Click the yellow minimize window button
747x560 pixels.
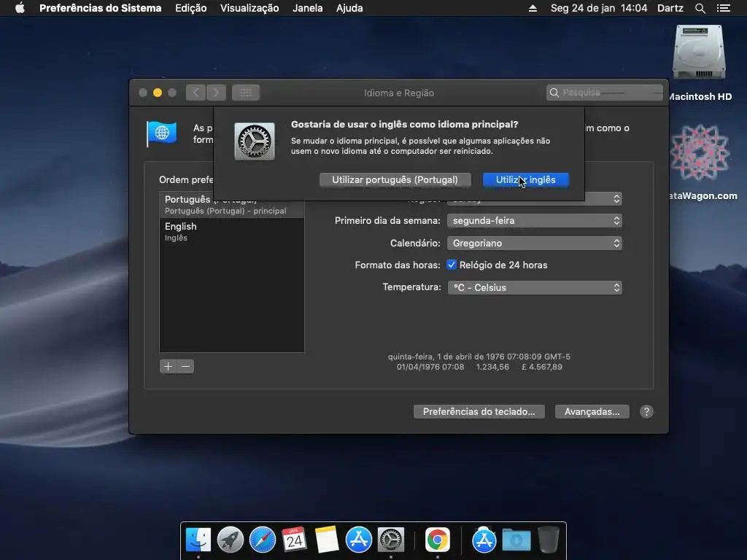click(158, 93)
